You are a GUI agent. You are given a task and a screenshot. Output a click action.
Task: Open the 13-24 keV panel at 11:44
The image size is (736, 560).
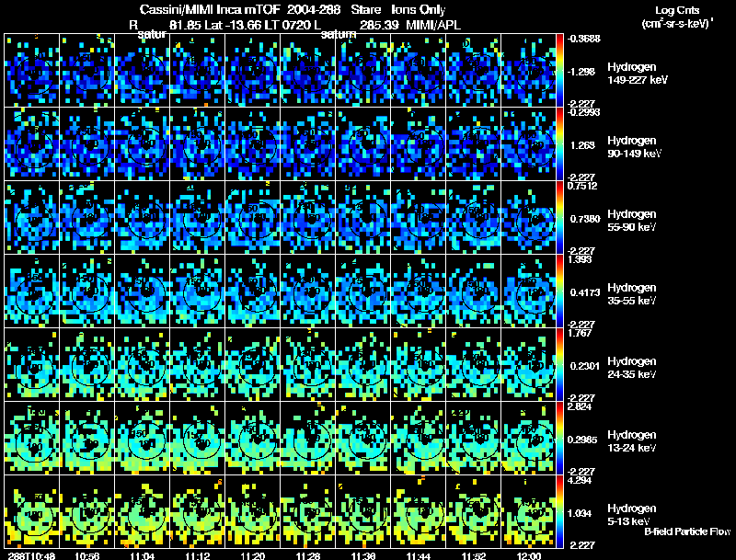pos(419,439)
